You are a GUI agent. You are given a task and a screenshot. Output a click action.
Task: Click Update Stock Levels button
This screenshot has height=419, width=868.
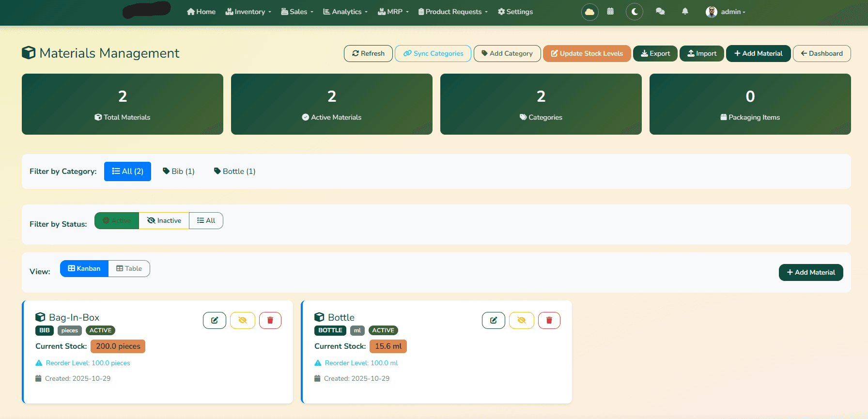(587, 53)
